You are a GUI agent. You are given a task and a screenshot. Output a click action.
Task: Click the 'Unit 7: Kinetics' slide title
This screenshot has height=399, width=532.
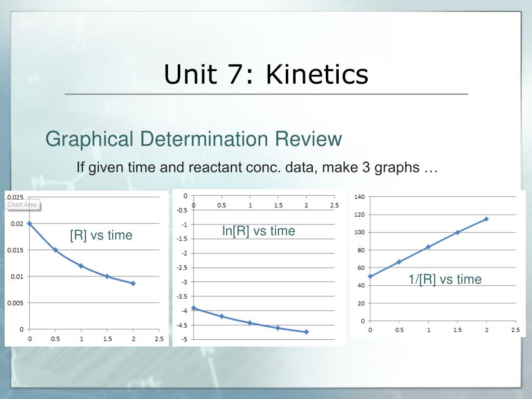coord(266,74)
